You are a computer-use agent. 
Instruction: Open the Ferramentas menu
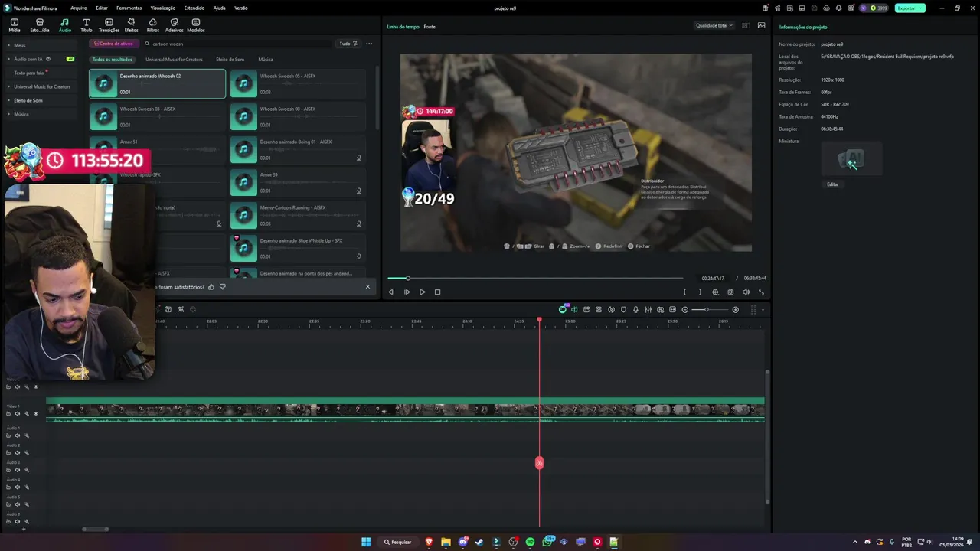pyautogui.click(x=129, y=8)
